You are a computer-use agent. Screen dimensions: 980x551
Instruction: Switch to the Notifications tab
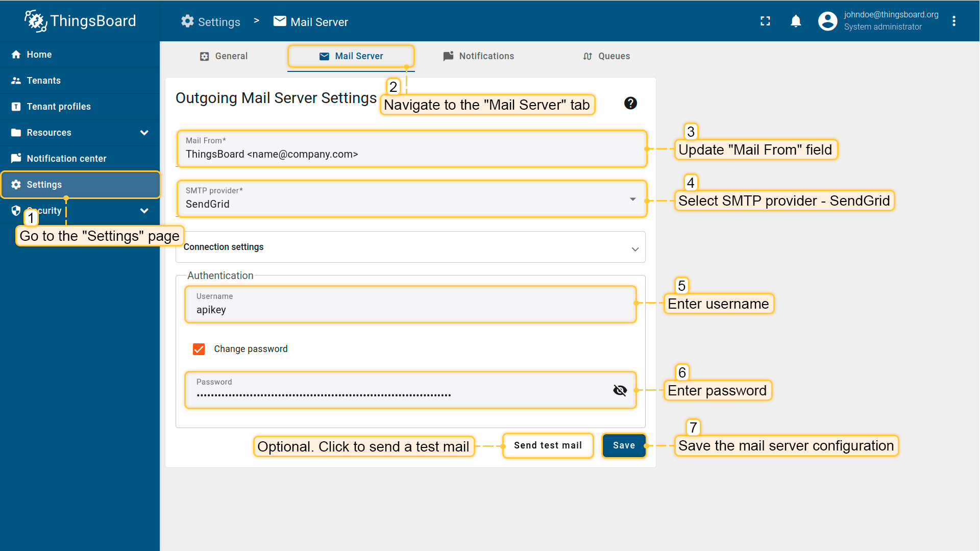pos(478,56)
